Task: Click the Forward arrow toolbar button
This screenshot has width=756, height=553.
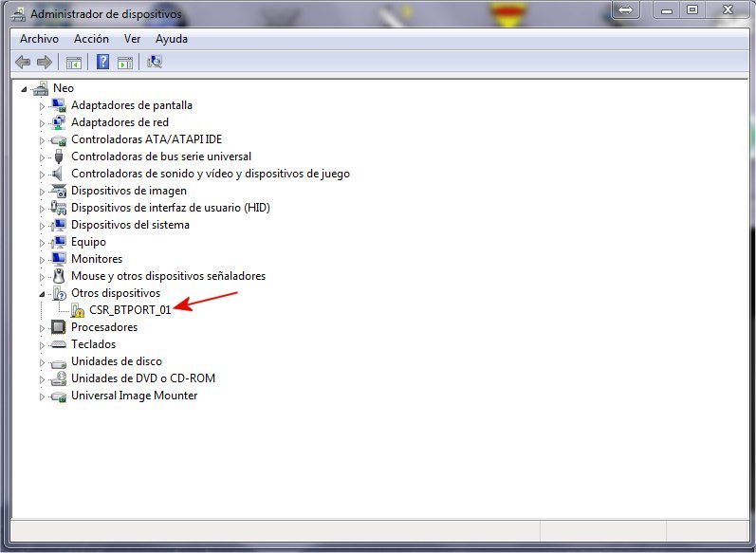Action: [44, 63]
